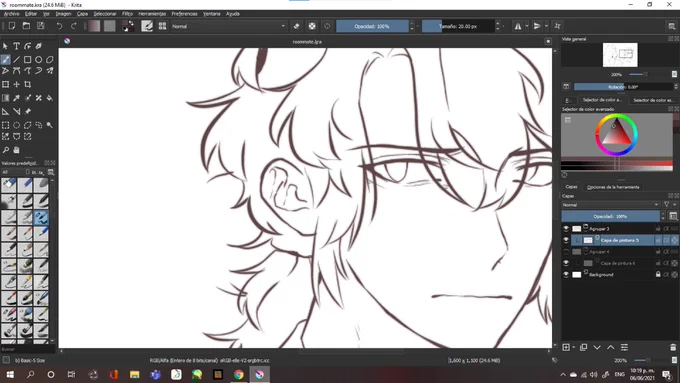Toggle horizontal mirror tool
680x383 pixels.
(x=518, y=26)
